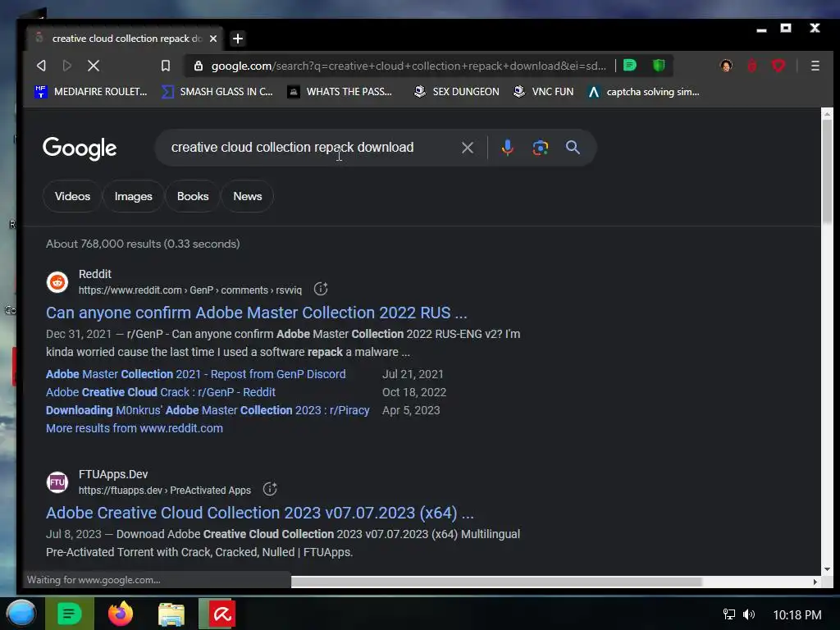Click the 'About 768,000 results' text
Viewport: 840px width, 630px height.
(143, 244)
